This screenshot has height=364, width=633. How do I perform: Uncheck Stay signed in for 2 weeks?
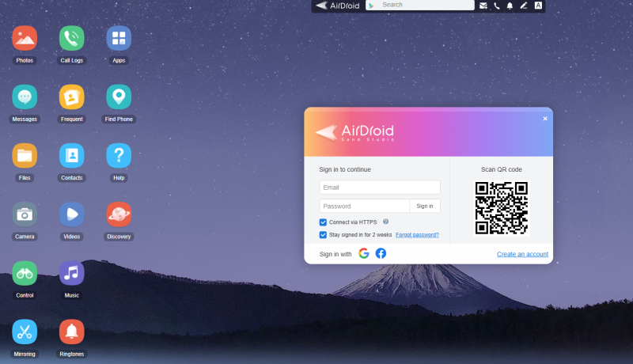[323, 235]
